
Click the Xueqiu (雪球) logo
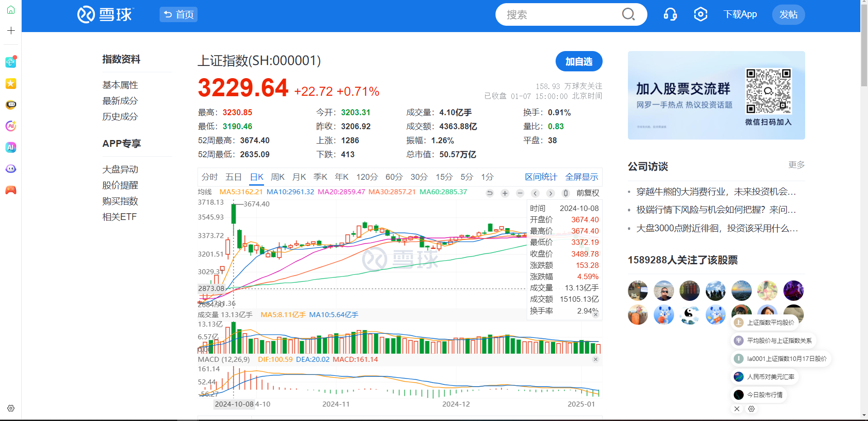(x=105, y=14)
